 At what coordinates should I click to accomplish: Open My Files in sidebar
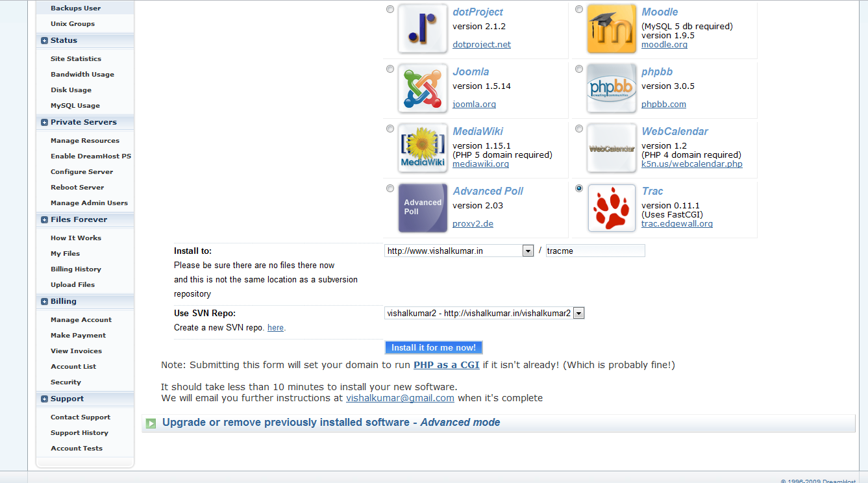[x=66, y=254]
